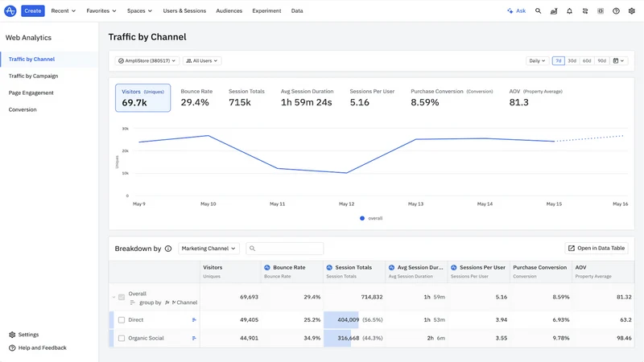This screenshot has height=362, width=644.
Task: Select Traffic by Channel in sidebar
Action: (49, 59)
